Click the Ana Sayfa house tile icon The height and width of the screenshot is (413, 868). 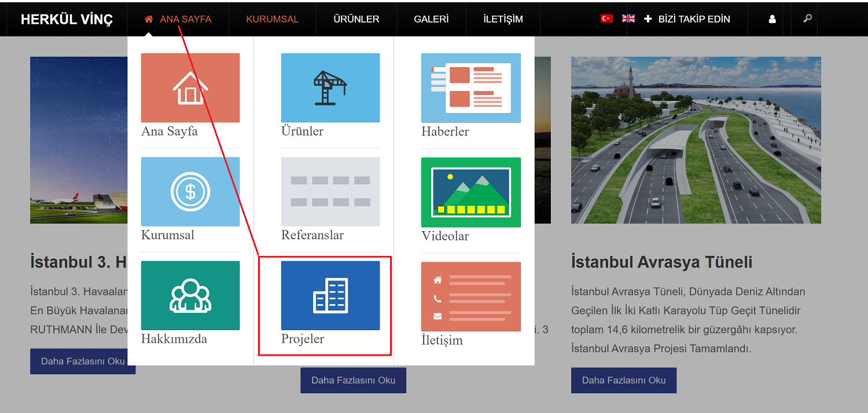[190, 87]
